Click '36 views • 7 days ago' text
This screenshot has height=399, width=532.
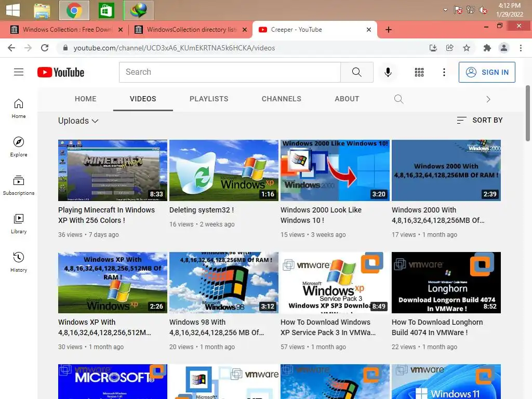tap(88, 234)
